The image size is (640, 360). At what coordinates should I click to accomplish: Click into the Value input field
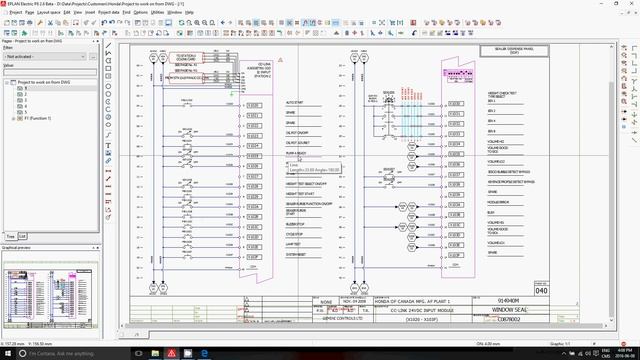pos(50,72)
